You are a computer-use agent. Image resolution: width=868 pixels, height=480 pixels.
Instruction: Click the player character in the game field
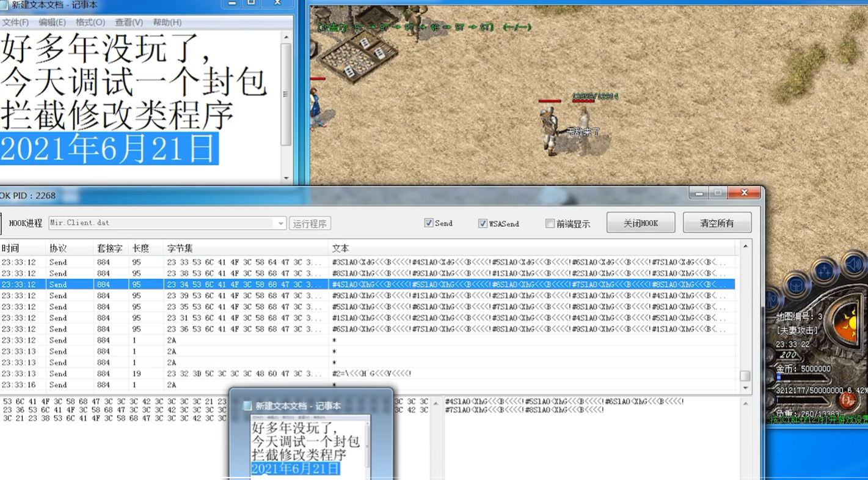pyautogui.click(x=550, y=130)
